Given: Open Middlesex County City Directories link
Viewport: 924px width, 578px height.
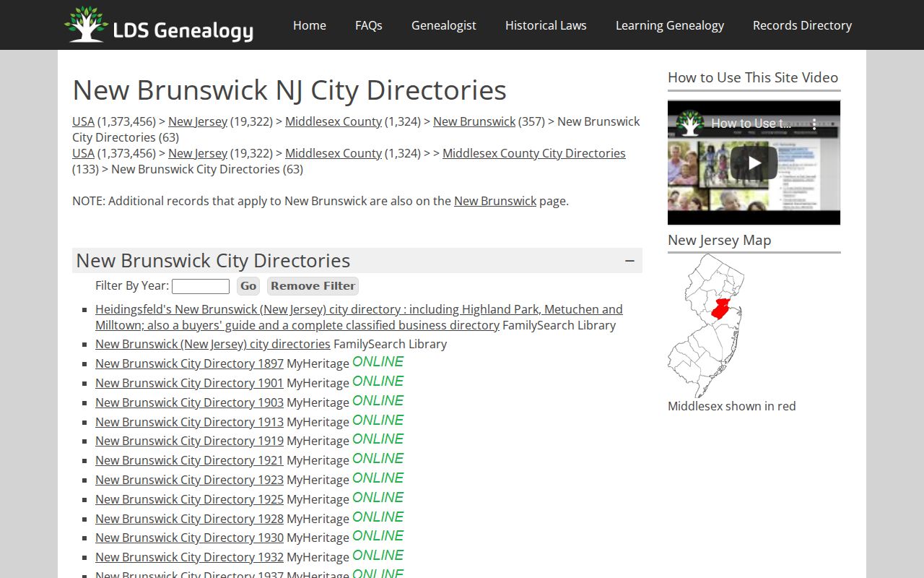Looking at the screenshot, I should tap(534, 153).
